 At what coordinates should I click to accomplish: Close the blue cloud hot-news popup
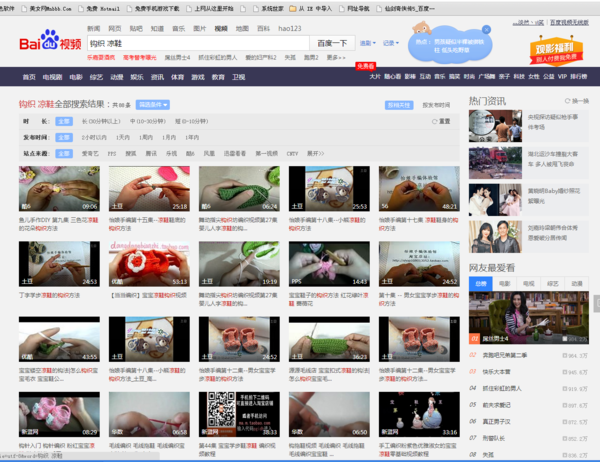tap(486, 29)
